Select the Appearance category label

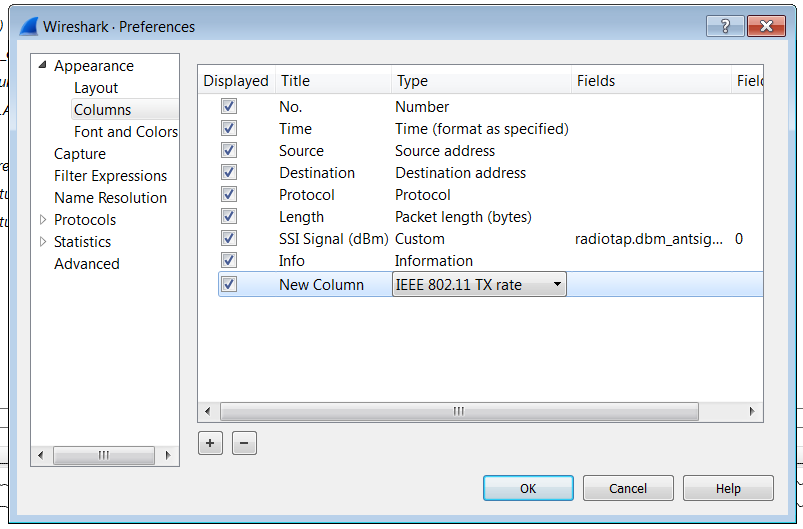point(94,66)
